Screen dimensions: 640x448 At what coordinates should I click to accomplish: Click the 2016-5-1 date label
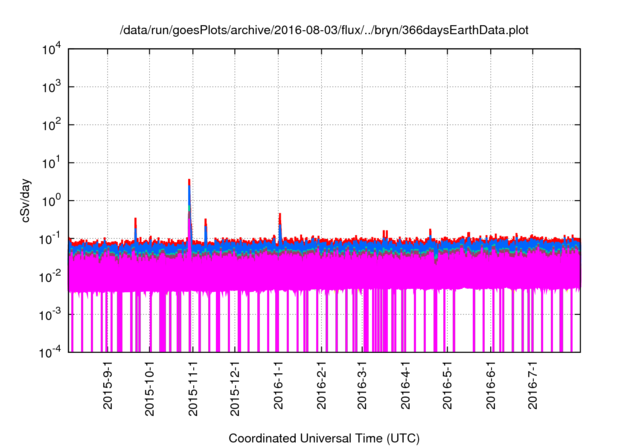[x=448, y=385]
